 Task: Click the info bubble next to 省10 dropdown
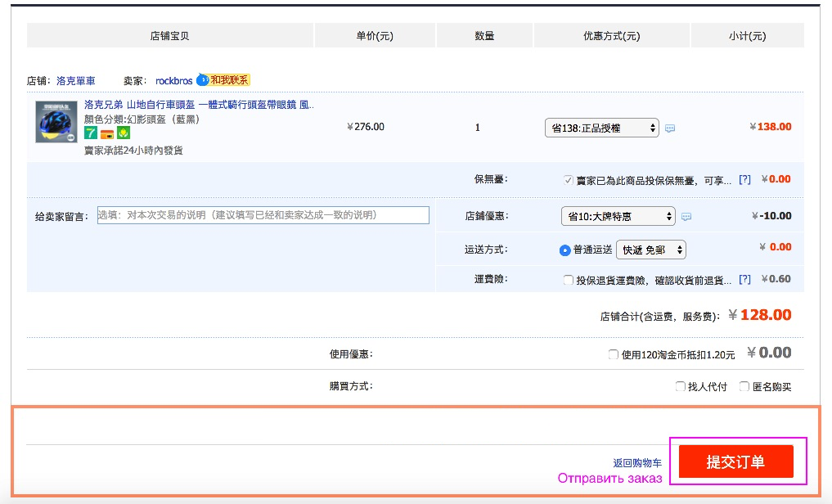pyautogui.click(x=686, y=217)
